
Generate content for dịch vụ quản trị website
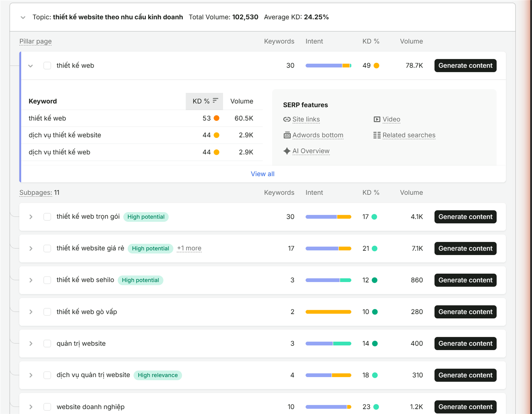point(465,375)
